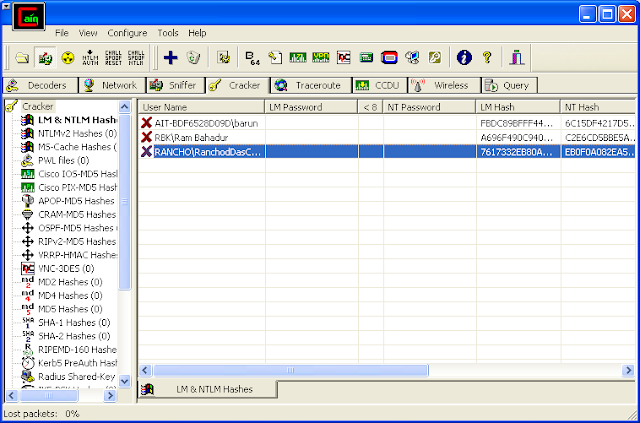Click the red-blue RSA token calculator icon

(389, 58)
